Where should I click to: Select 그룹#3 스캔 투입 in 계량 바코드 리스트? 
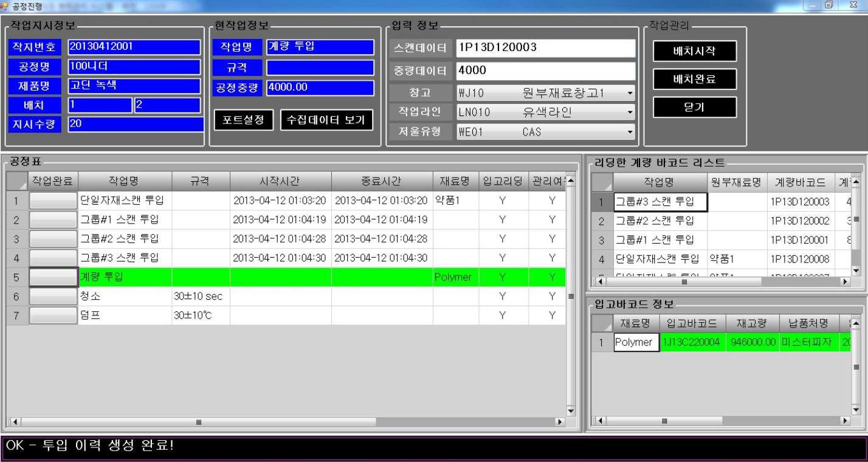660,202
